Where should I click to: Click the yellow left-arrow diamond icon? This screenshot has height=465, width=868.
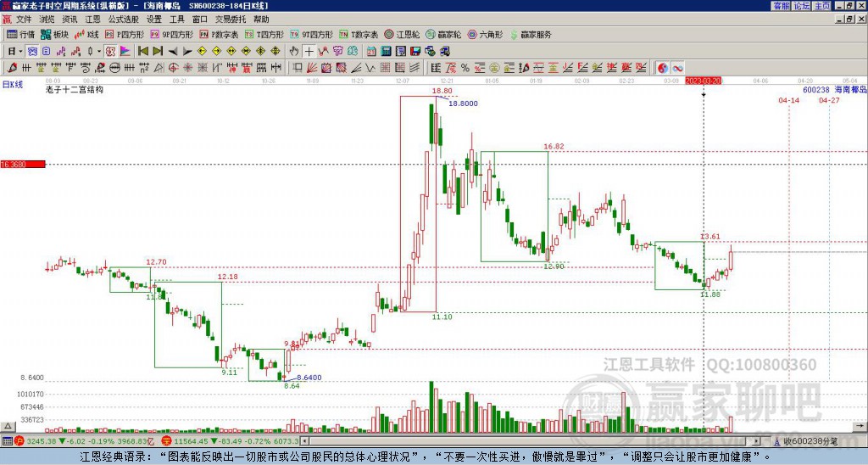[x=202, y=52]
